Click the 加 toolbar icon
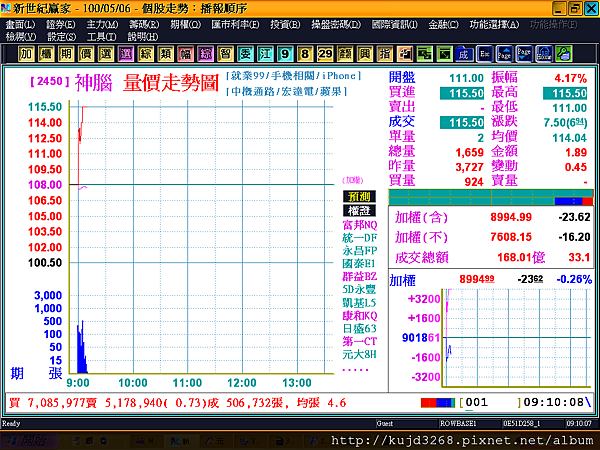600x450 pixels. [x=26, y=54]
